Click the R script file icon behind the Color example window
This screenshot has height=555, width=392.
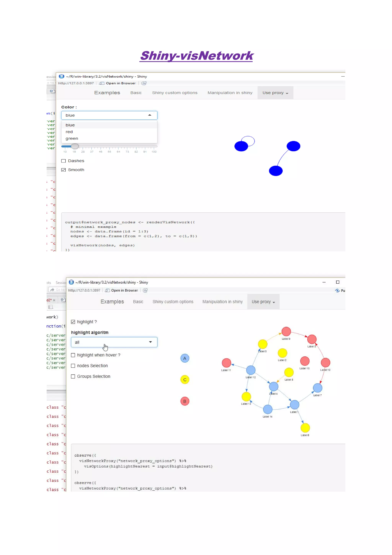[52, 91]
